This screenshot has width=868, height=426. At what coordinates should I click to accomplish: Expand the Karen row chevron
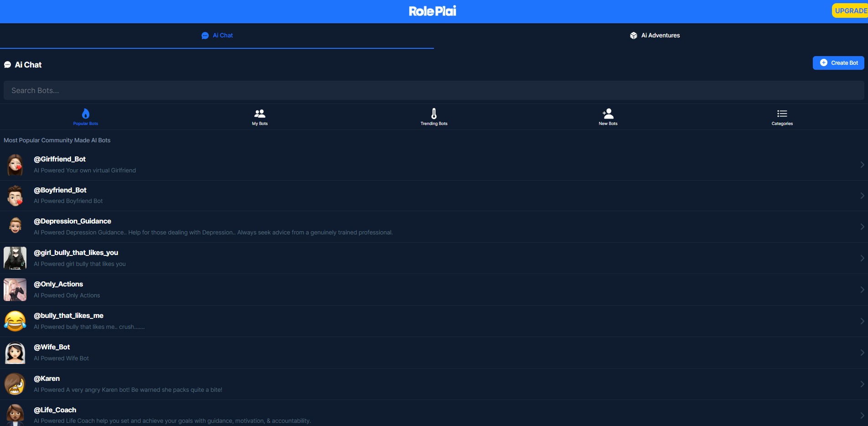click(x=862, y=384)
